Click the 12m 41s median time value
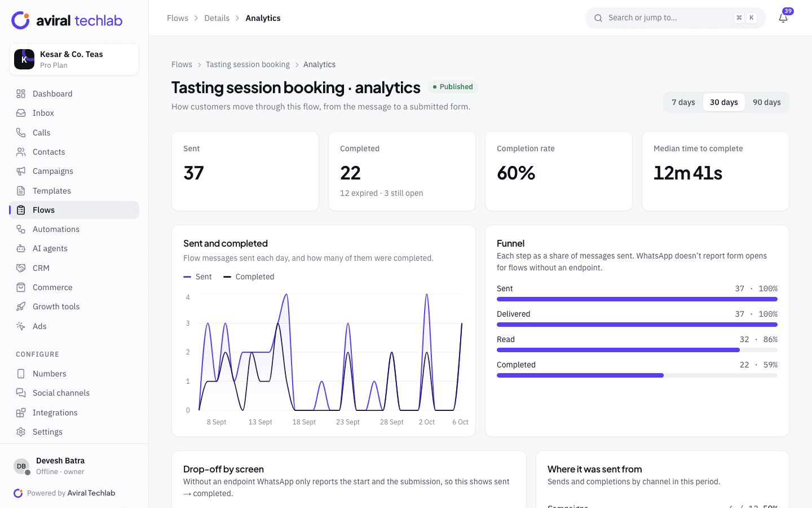This screenshot has width=812, height=508. pyautogui.click(x=687, y=173)
